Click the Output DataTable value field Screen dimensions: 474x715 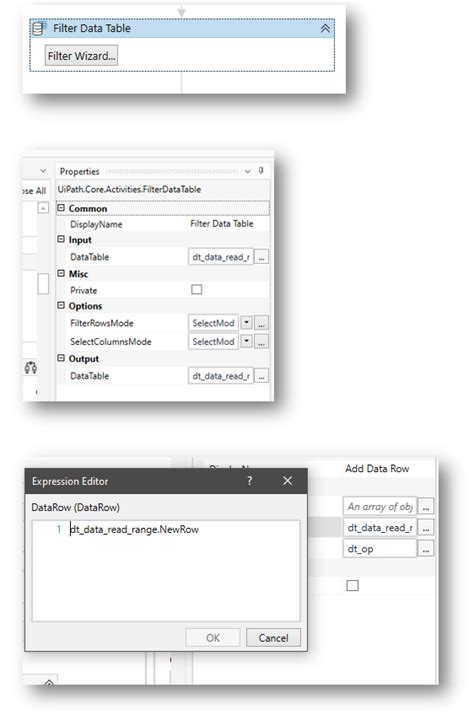click(221, 376)
